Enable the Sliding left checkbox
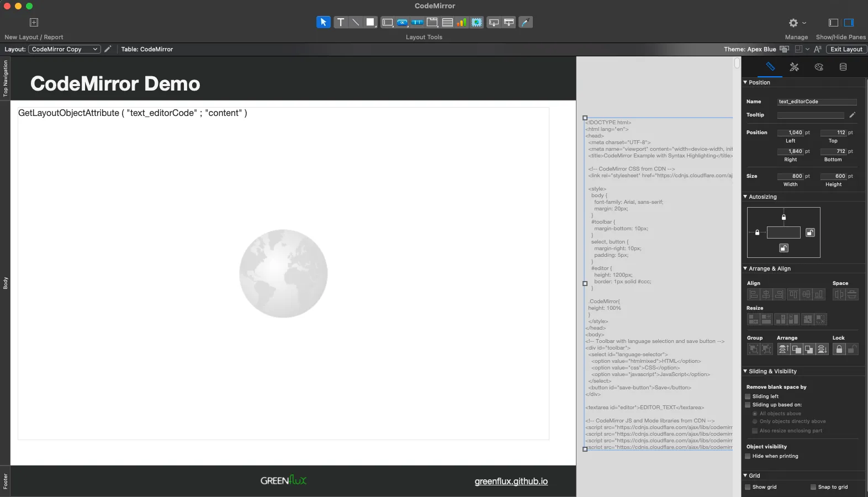The image size is (868, 497). (x=748, y=396)
